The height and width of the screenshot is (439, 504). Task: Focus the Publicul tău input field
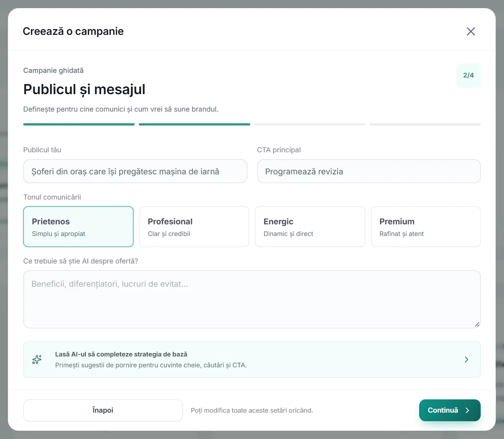point(135,171)
